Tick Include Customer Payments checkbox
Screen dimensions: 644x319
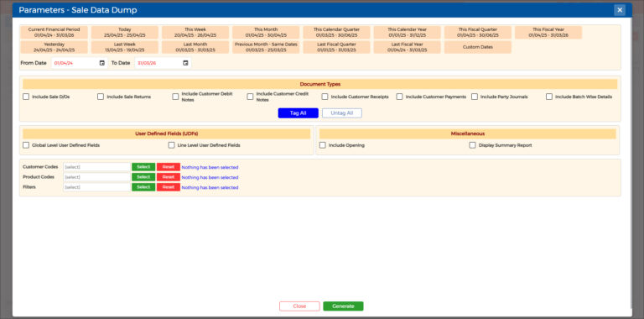[400, 97]
